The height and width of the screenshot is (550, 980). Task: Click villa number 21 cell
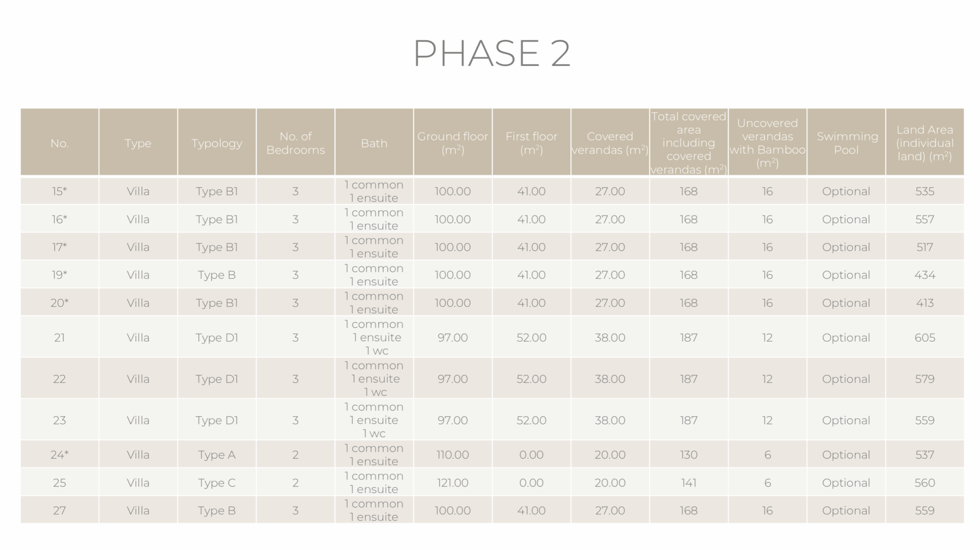(x=60, y=338)
